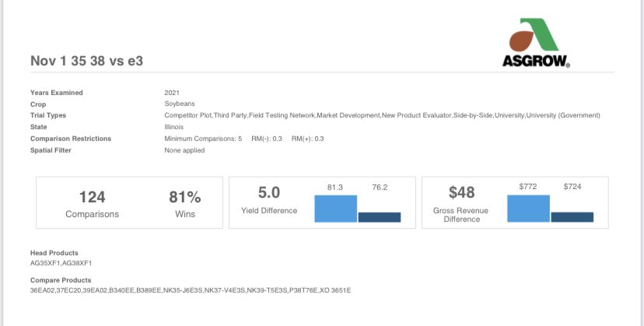Click 'Minimum Comparisons: 5' text
Viewport: 644px width, 326px height.
coord(203,138)
